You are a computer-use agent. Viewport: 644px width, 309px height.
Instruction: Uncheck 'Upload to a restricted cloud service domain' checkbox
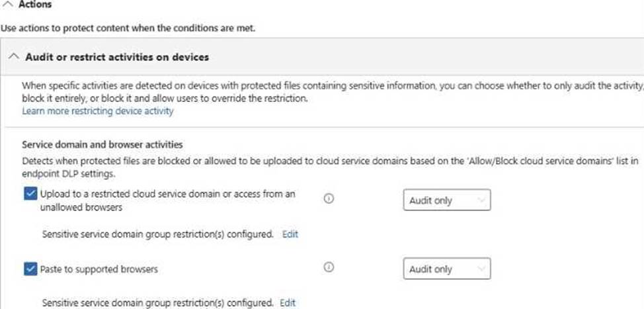(x=29, y=195)
